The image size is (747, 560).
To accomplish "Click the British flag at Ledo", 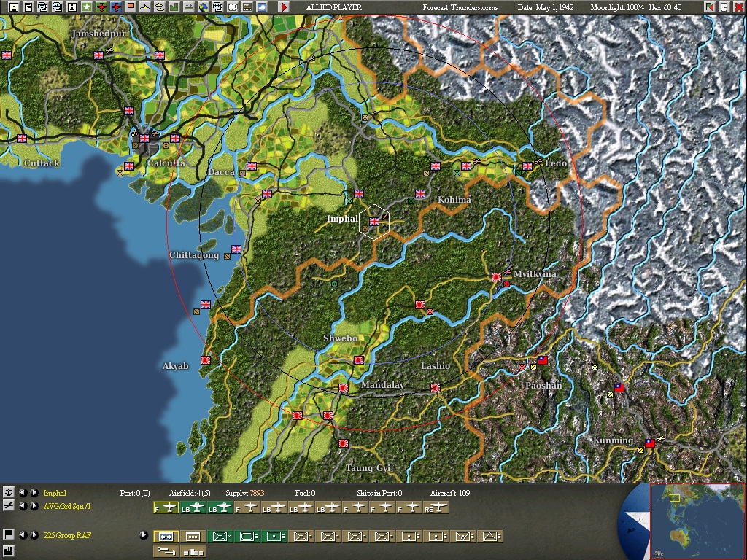I will [527, 166].
